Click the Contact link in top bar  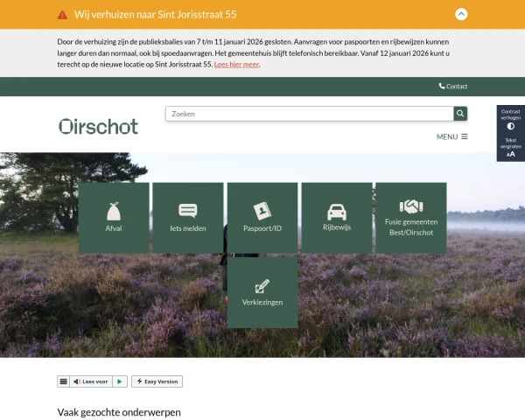point(453,87)
